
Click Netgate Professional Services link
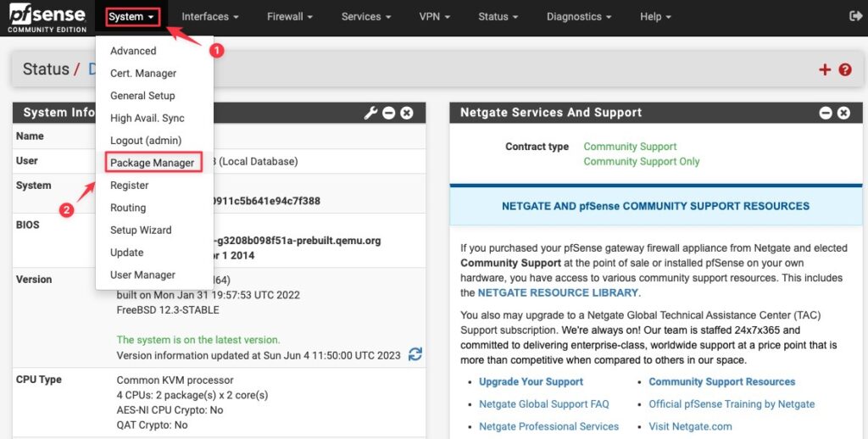tap(548, 426)
